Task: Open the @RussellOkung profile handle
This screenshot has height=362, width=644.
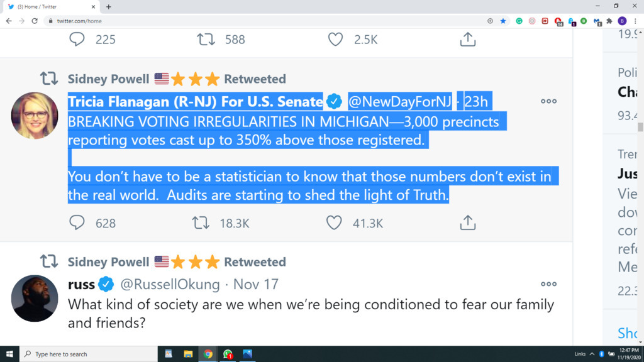Action: tap(170, 284)
